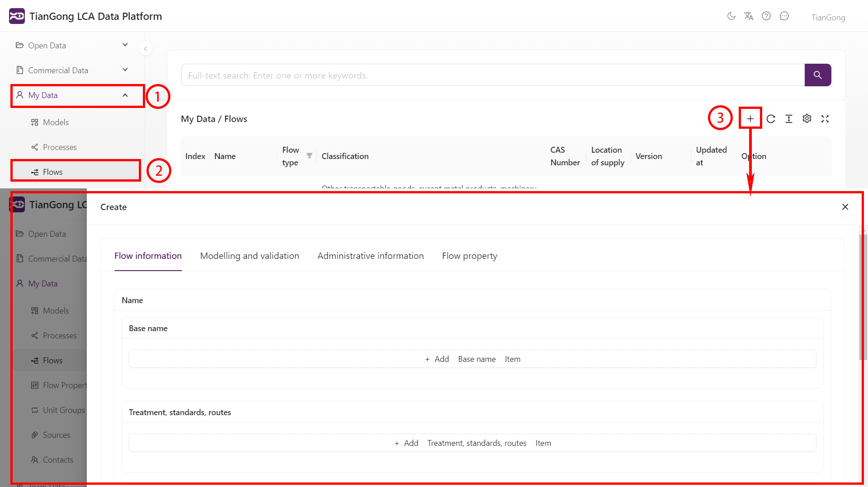Switch to Flow property tab
This screenshot has width=868, height=487.
pyautogui.click(x=469, y=256)
